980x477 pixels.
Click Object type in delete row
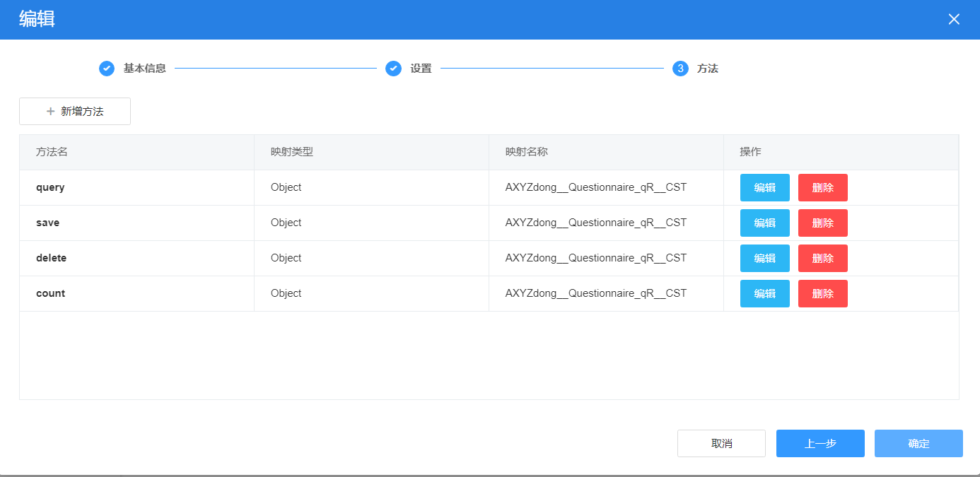point(286,258)
